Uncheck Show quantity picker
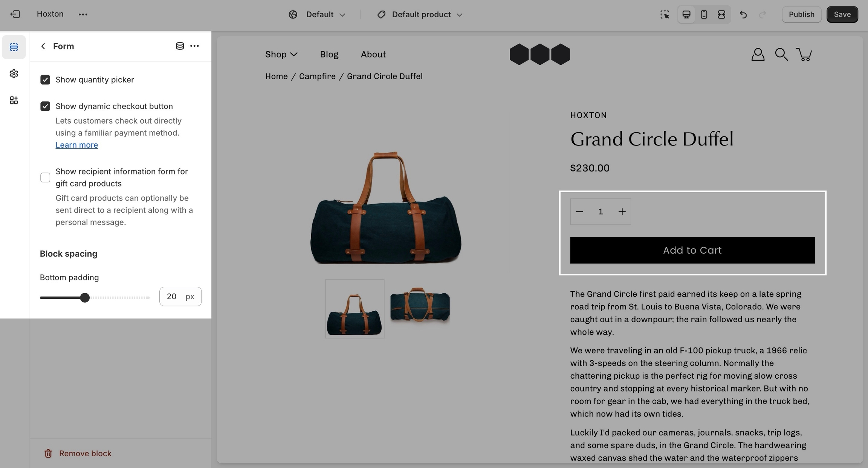Viewport: 868px width, 468px height. point(45,80)
